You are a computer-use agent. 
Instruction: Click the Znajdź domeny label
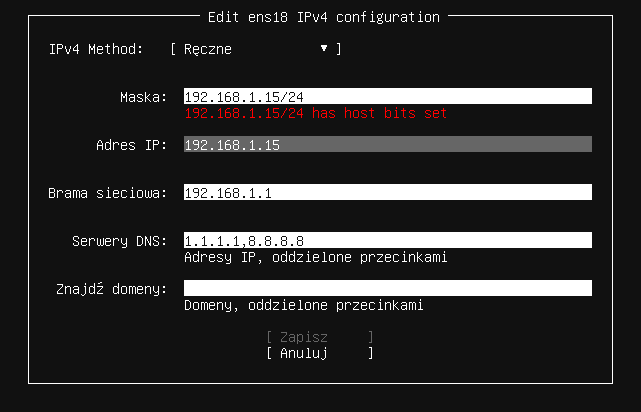[x=111, y=289]
